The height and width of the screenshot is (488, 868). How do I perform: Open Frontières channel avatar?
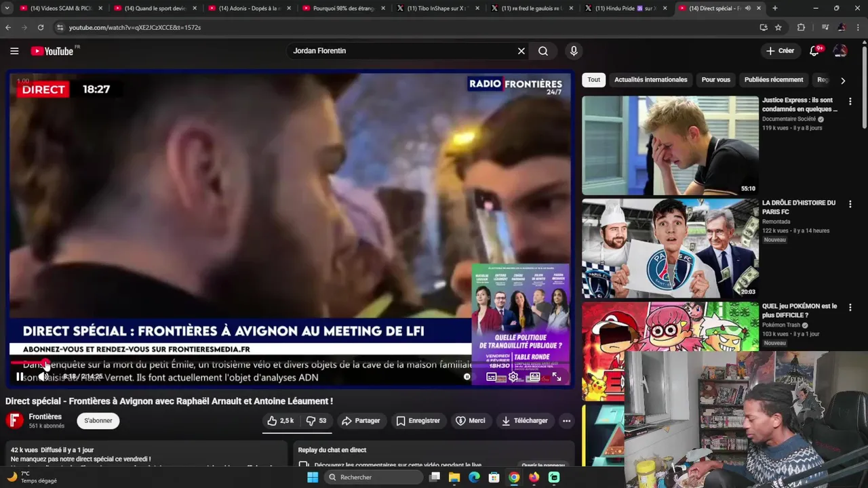point(14,421)
